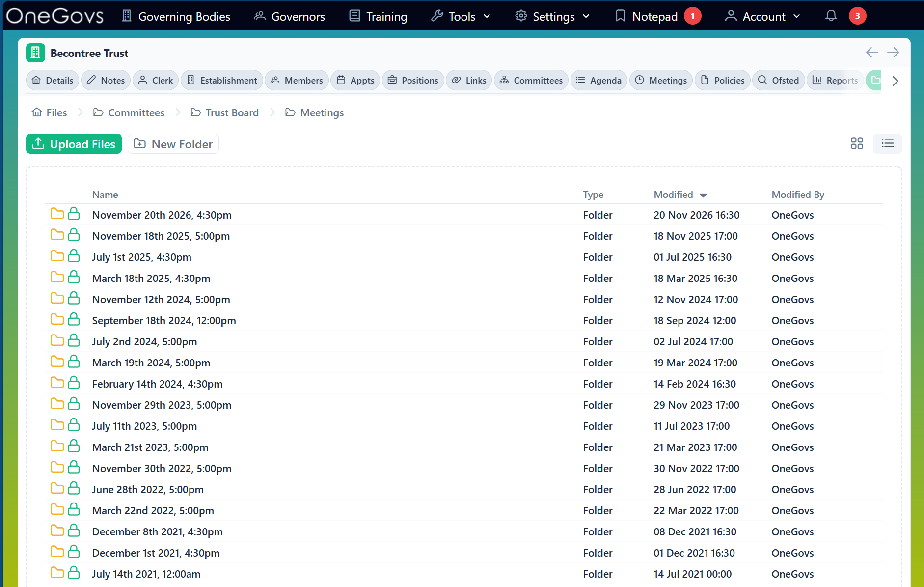The height and width of the screenshot is (587, 924).
Task: Click the OneGovs logo
Action: click(x=55, y=16)
